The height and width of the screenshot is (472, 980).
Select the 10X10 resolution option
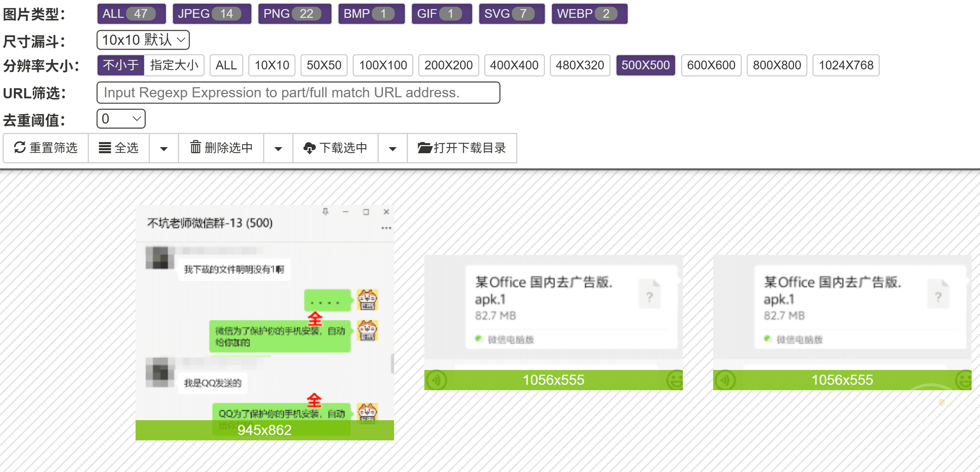point(272,65)
